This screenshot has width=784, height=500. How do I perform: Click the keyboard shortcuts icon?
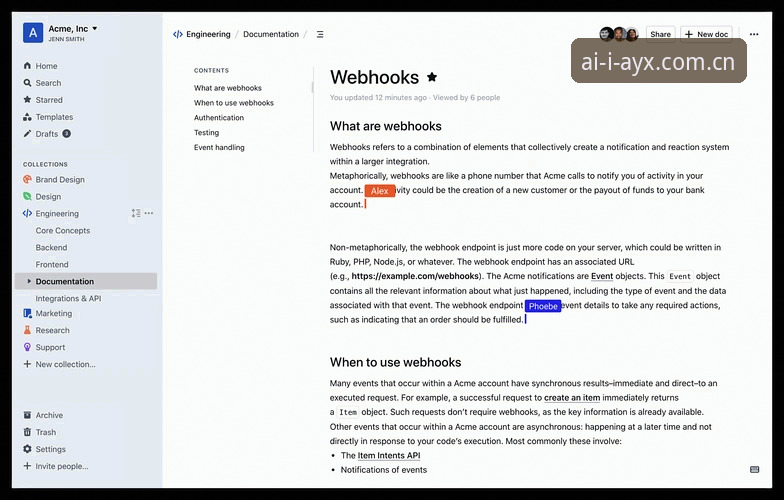click(754, 470)
